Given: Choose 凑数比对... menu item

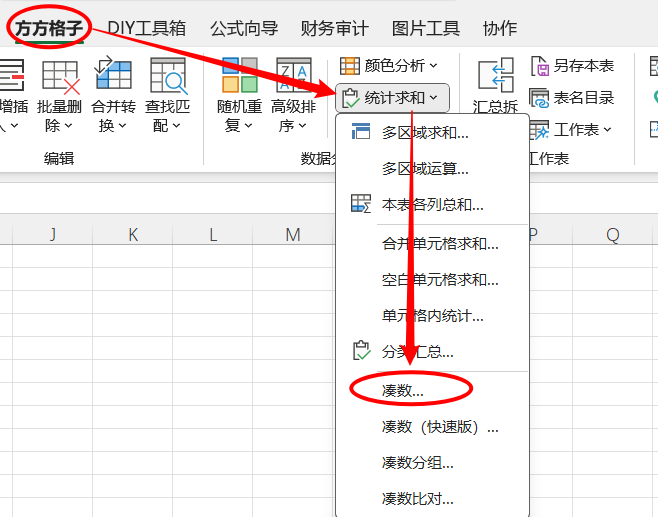Looking at the screenshot, I should (432, 499).
